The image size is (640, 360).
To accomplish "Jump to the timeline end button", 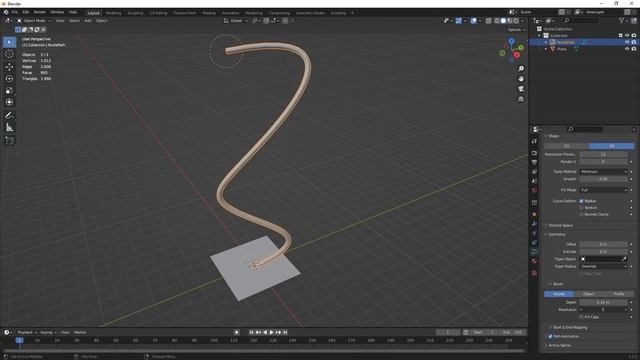I will point(285,332).
